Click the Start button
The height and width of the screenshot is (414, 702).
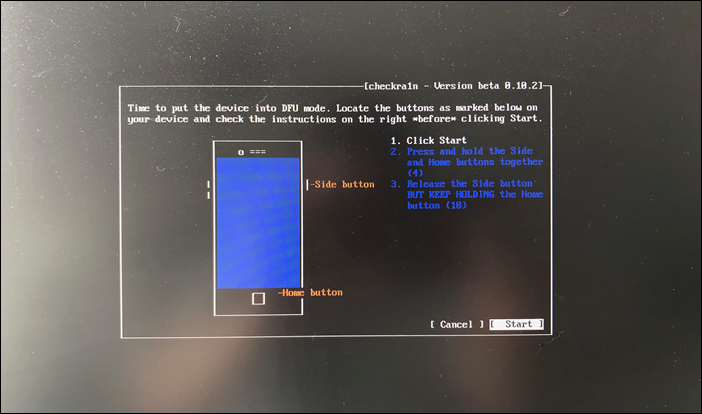(x=517, y=324)
